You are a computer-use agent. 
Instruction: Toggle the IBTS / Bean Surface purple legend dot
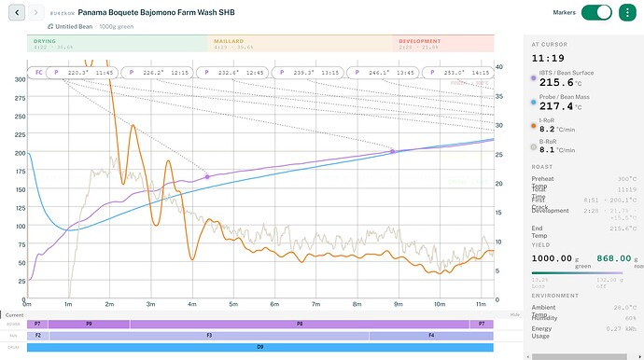534,78
